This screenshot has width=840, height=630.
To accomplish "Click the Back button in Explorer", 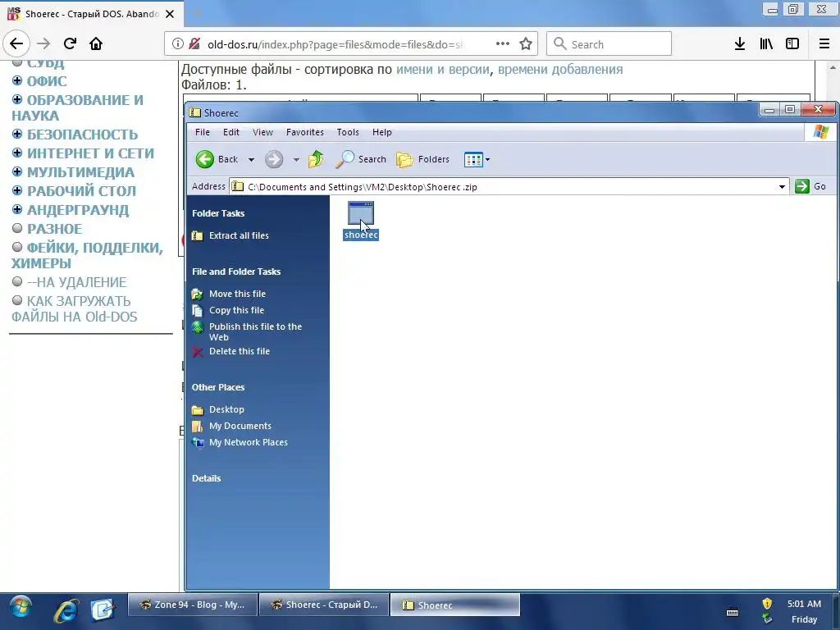I will [x=217, y=159].
